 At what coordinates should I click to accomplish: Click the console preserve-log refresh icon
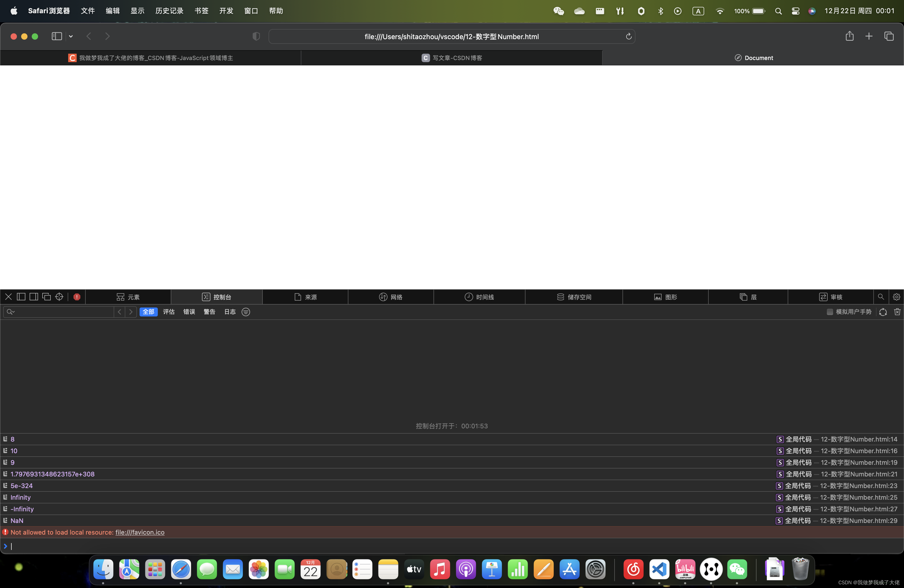[x=883, y=312]
